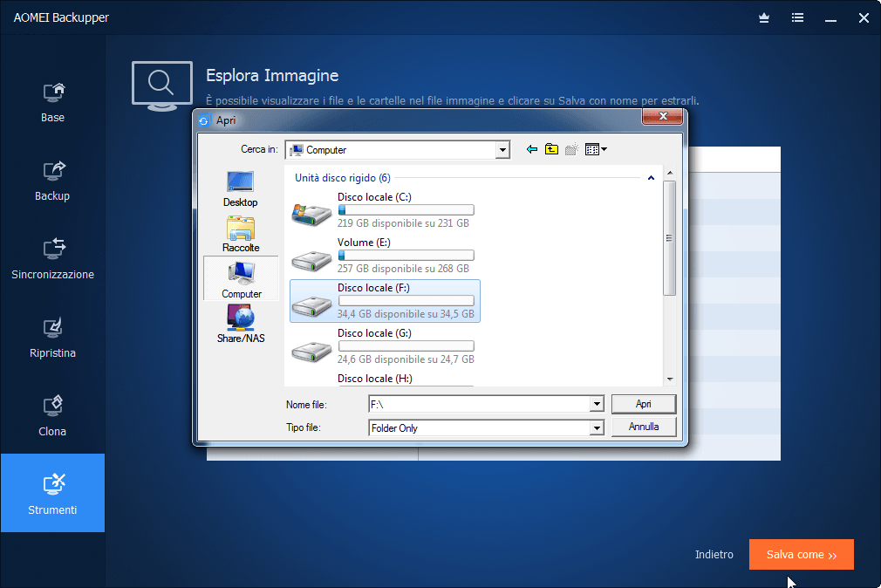Open Sincronizzazione in the sidebar
This screenshot has width=881, height=588.
pyautogui.click(x=52, y=260)
